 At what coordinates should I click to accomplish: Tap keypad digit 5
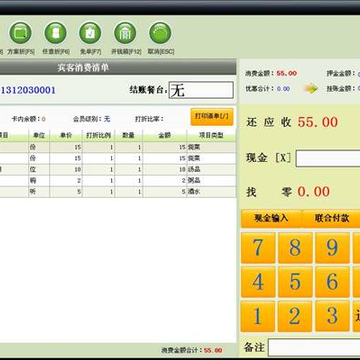pyautogui.click(x=295, y=282)
